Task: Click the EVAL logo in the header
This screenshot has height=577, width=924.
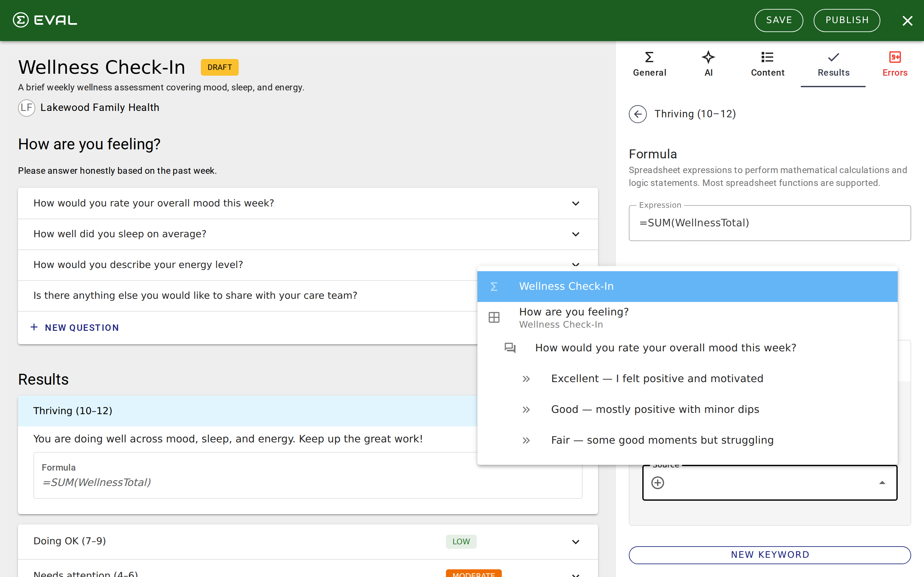Action: [45, 20]
